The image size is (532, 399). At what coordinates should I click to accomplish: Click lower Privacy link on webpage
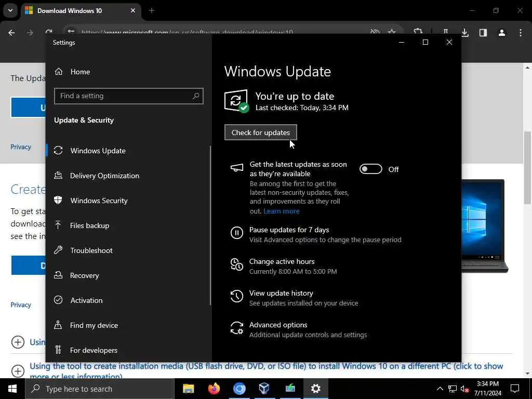point(21,304)
